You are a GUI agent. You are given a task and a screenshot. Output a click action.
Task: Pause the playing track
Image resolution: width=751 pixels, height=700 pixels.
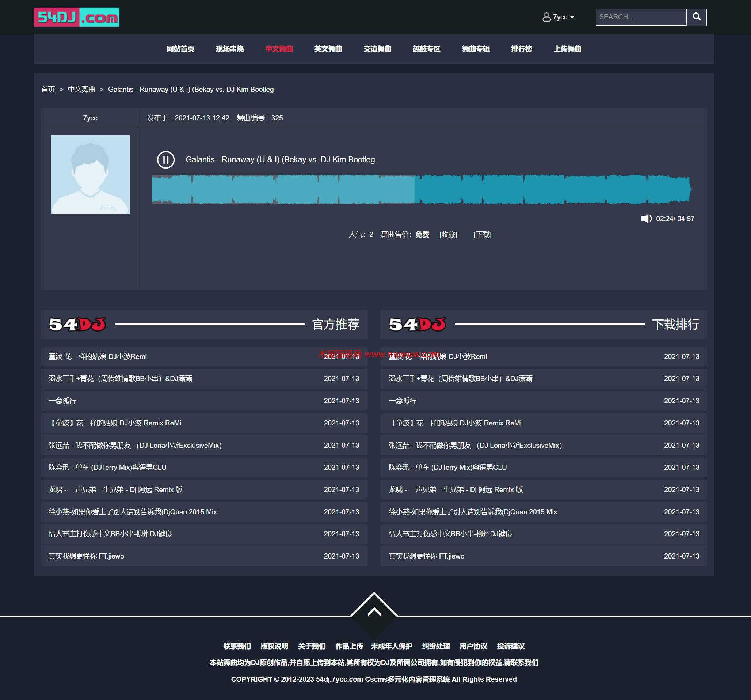point(165,159)
